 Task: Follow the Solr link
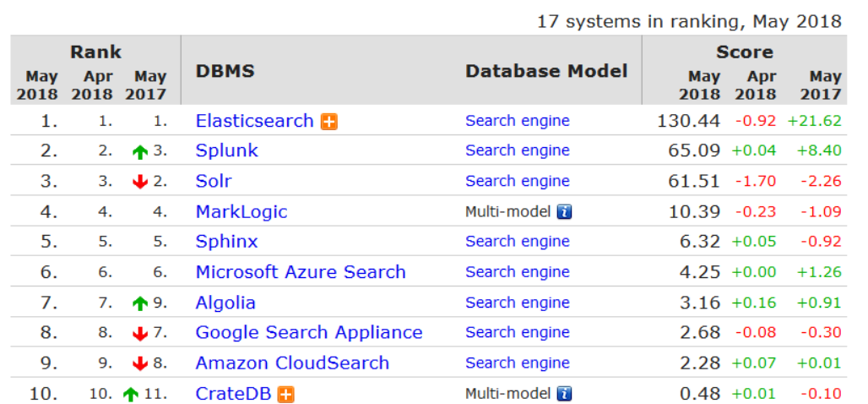pos(214,181)
